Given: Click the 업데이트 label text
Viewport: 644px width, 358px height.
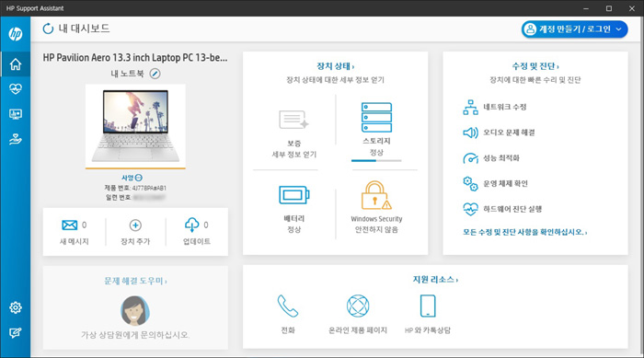Looking at the screenshot, I should coord(196,242).
